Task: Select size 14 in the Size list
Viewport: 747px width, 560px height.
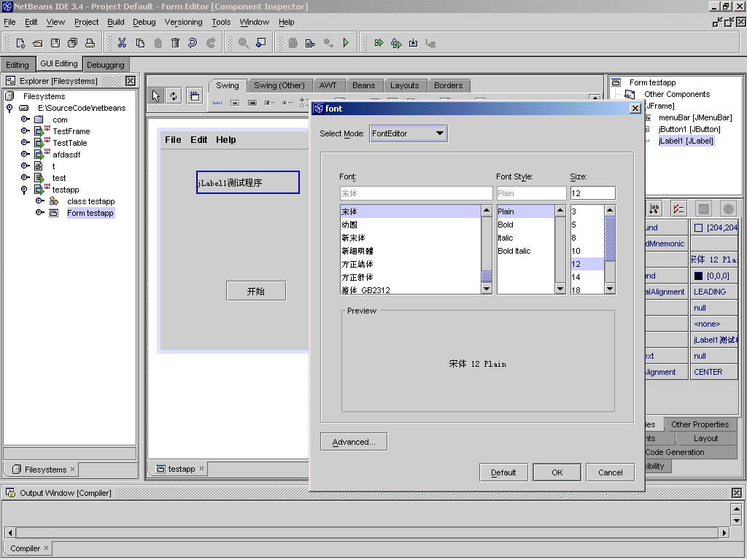Action: click(587, 277)
